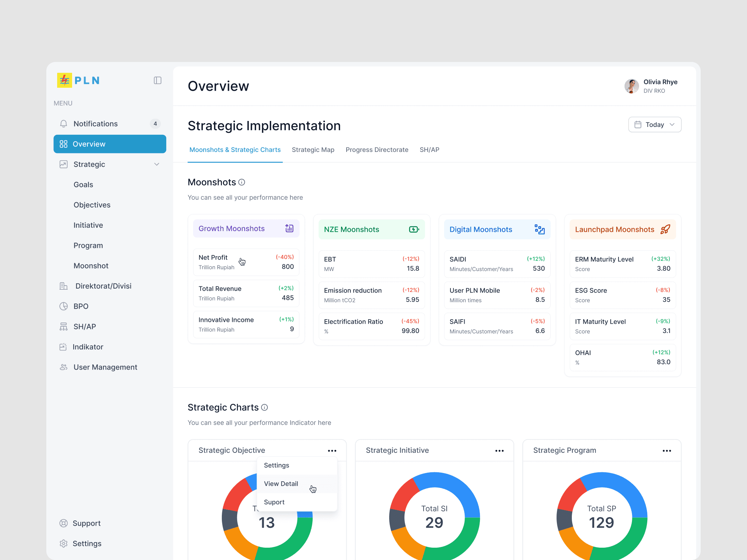The width and height of the screenshot is (747, 560).
Task: Open the Innovative Income metric card
Action: [x=246, y=324]
